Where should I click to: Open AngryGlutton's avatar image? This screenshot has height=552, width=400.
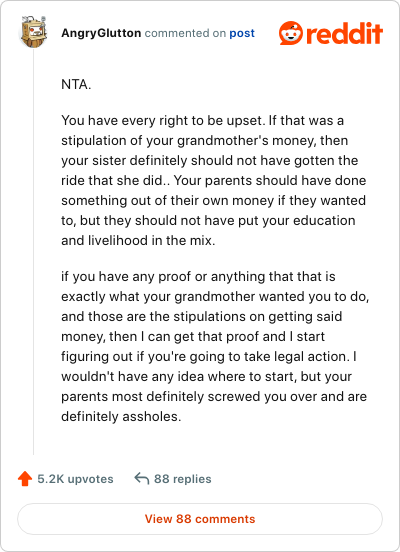(x=33, y=32)
